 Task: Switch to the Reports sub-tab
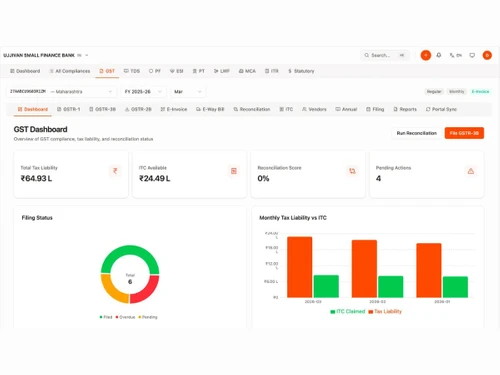[x=405, y=109]
